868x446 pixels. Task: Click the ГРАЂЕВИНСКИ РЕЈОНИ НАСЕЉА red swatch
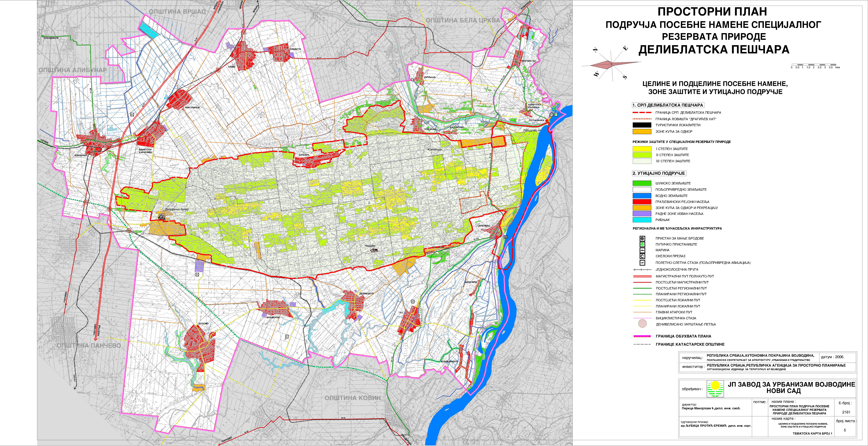tap(642, 202)
